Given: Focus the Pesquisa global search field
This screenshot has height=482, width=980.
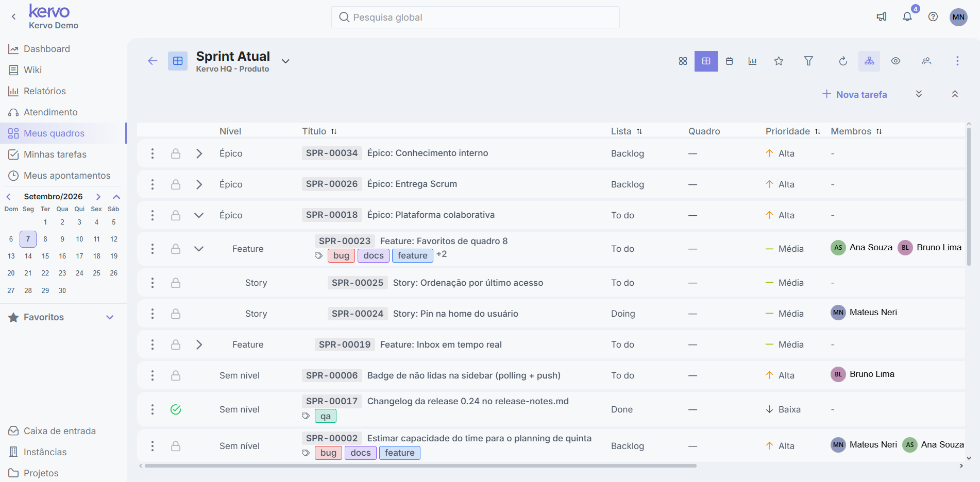Looking at the screenshot, I should pyautogui.click(x=475, y=18).
